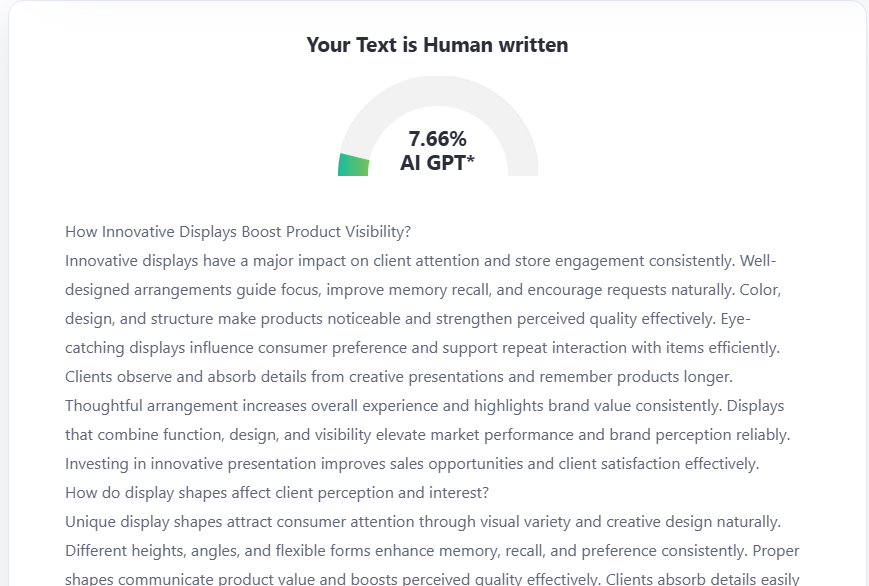Screen dimensions: 869x586
Task: Select the 'How Innovative Displays Boost Product Visibility?' title
Action: click(x=238, y=232)
